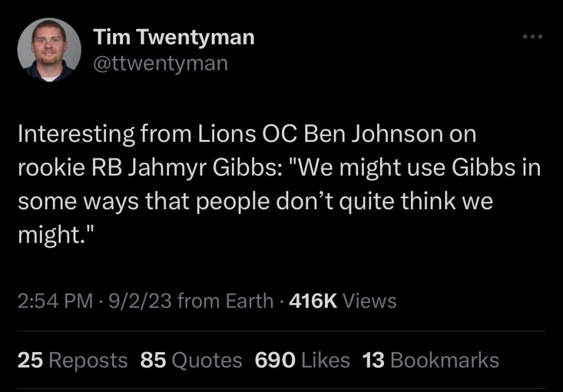Click Tim Twentyman's profile avatar photo

click(x=48, y=49)
